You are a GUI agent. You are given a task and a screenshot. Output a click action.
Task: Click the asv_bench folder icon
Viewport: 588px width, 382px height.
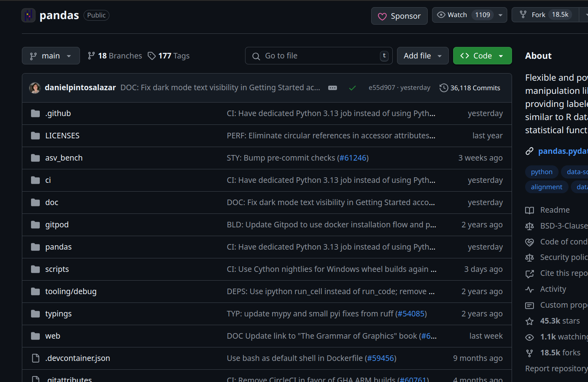(x=35, y=158)
